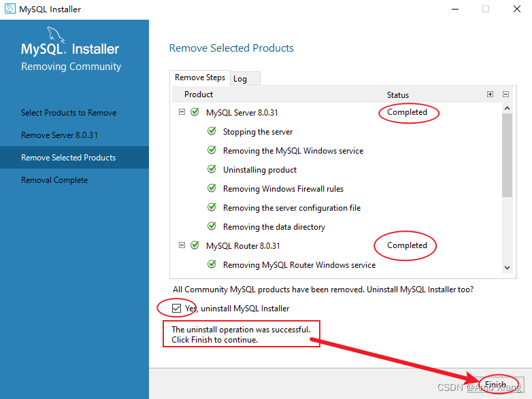The height and width of the screenshot is (399, 532).
Task: Select Removing the data directory step
Action: click(x=274, y=227)
